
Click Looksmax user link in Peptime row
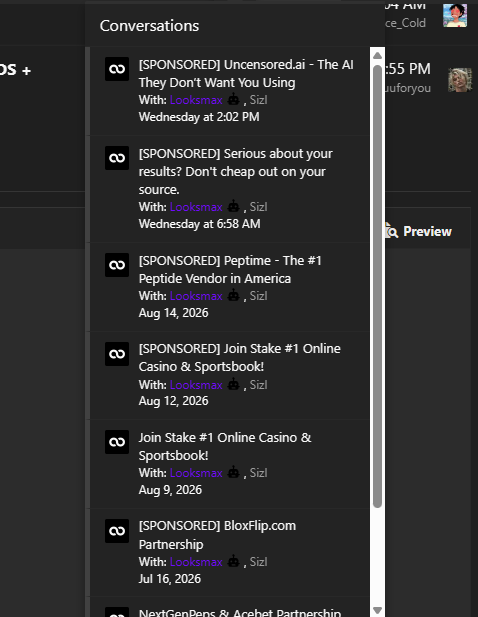[x=196, y=296]
